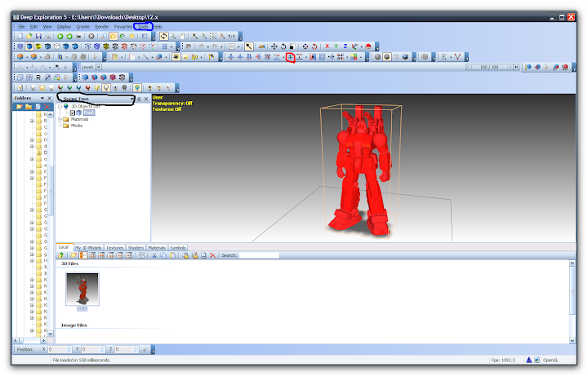
Task: Click the red delete X in file browser
Action: (212, 255)
